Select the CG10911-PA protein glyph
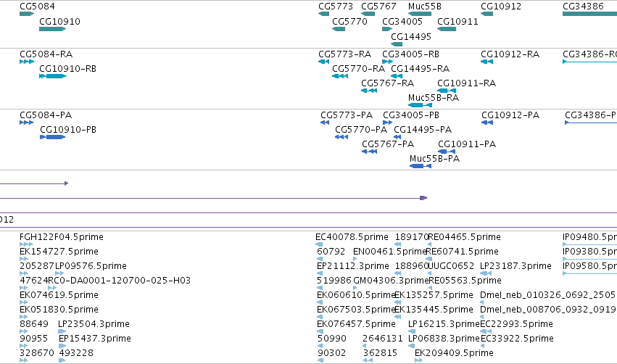 coord(447,152)
